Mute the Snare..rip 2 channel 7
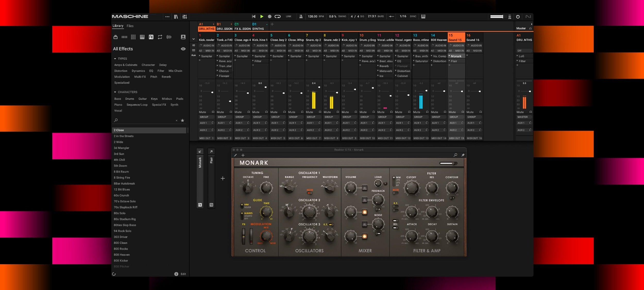Image resolution: width=644 pixels, height=290 pixels. pos(309,112)
